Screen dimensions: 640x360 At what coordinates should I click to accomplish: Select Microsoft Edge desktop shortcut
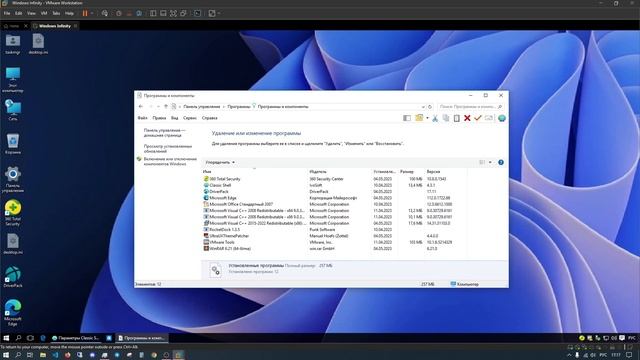[13, 312]
